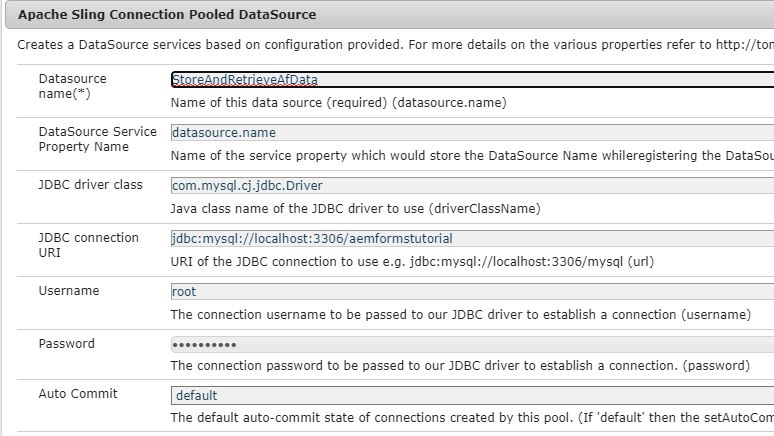Focus the masked Password field
The height and width of the screenshot is (436, 774).
[x=470, y=344]
